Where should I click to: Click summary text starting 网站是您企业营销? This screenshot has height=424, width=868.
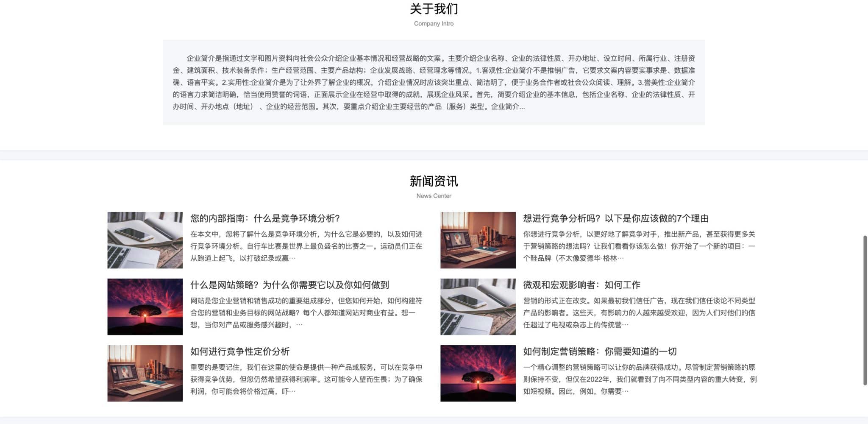(x=306, y=312)
